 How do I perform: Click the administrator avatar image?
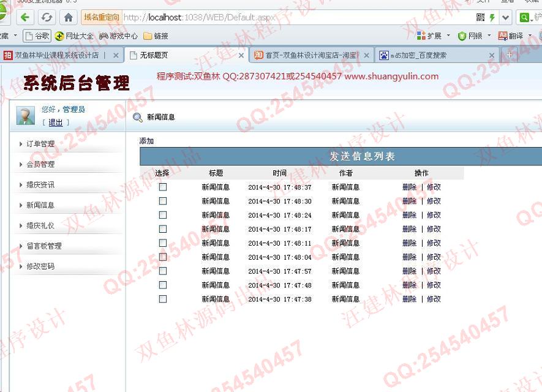tap(25, 116)
